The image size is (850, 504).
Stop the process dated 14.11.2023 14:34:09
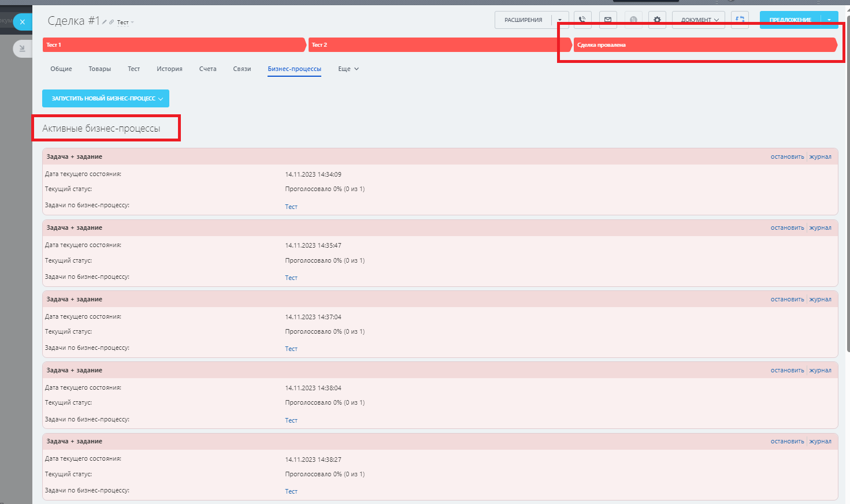(x=787, y=157)
